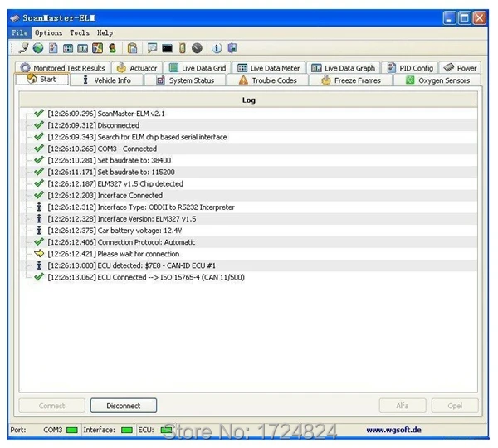This screenshot has height=448, width=498.
Task: Open the File menu
Action: click(x=20, y=32)
